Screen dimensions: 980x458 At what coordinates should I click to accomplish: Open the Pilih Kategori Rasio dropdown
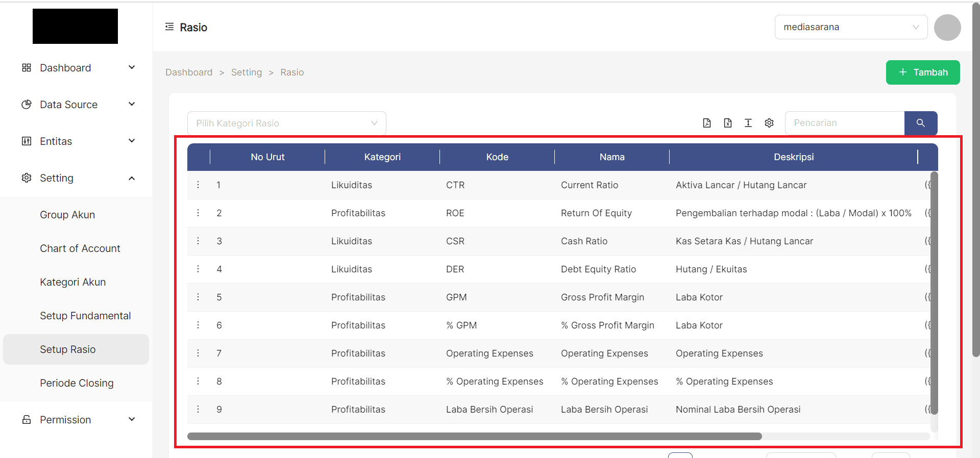click(286, 123)
